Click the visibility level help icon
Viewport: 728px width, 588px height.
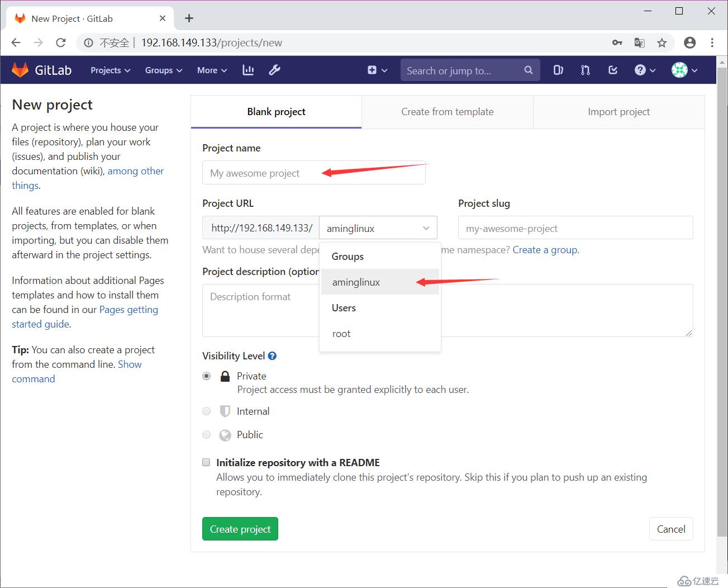point(272,355)
